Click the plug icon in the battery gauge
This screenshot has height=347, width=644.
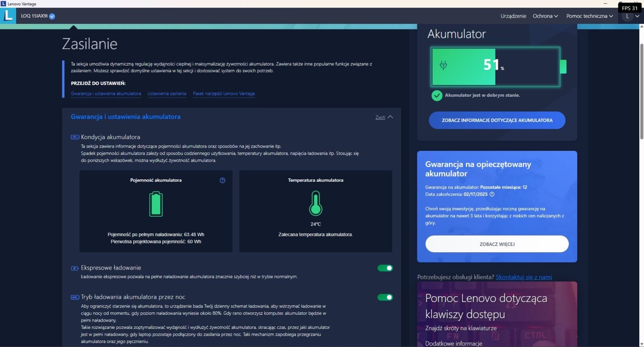(x=443, y=65)
